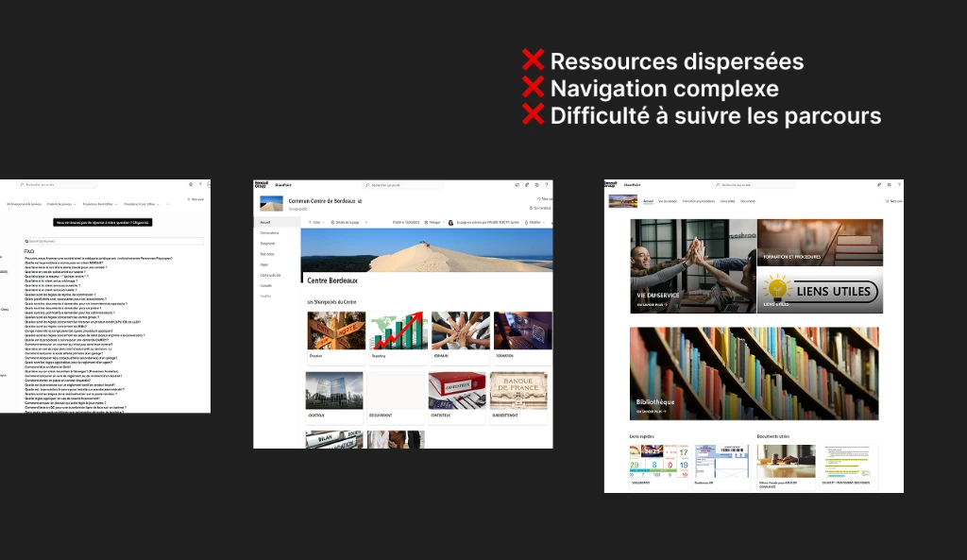Click help question mark in Bordeaux site header

pos(547,185)
